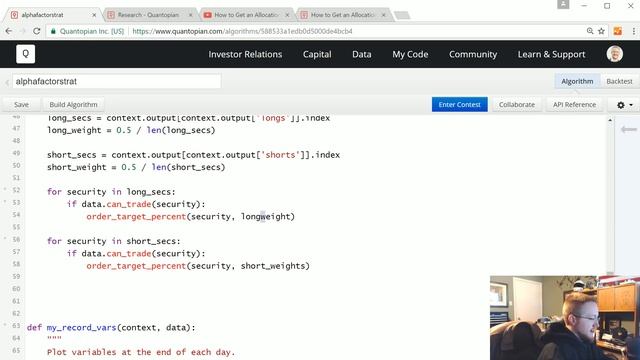Click the back chevron left of the algorithm name
Image resolution: width=640 pixels, height=360 pixels.
(x=7, y=82)
